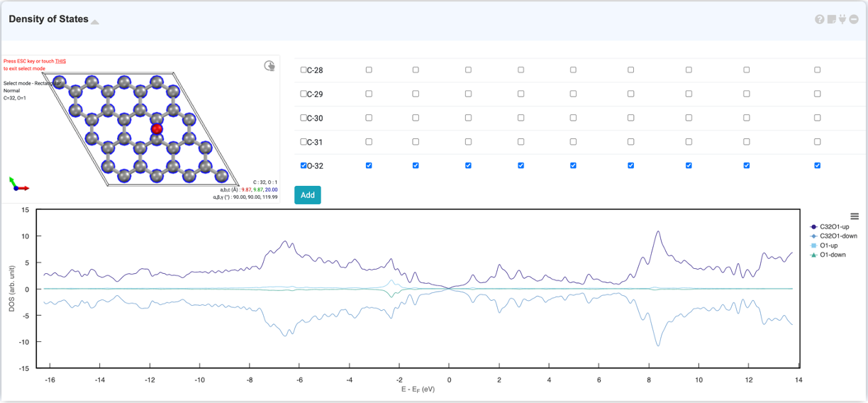Screen dimensions: 868x403
Task: Tick first orbital checkbox in C-29 row
Action: tap(369, 94)
